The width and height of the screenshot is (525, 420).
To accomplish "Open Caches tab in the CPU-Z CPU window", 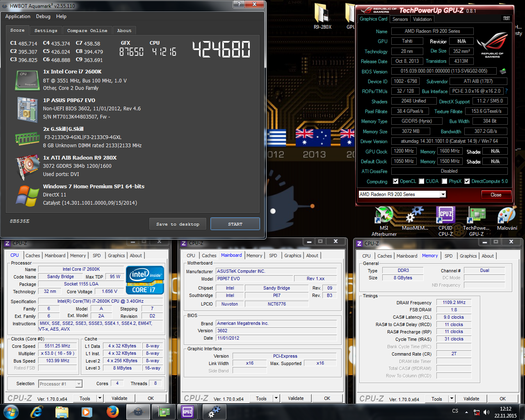I will [33, 256].
